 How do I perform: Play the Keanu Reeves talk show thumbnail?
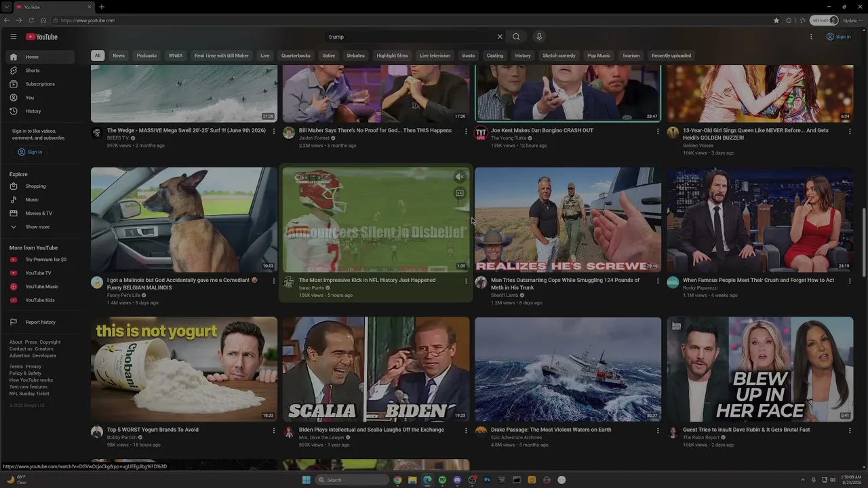tap(759, 220)
